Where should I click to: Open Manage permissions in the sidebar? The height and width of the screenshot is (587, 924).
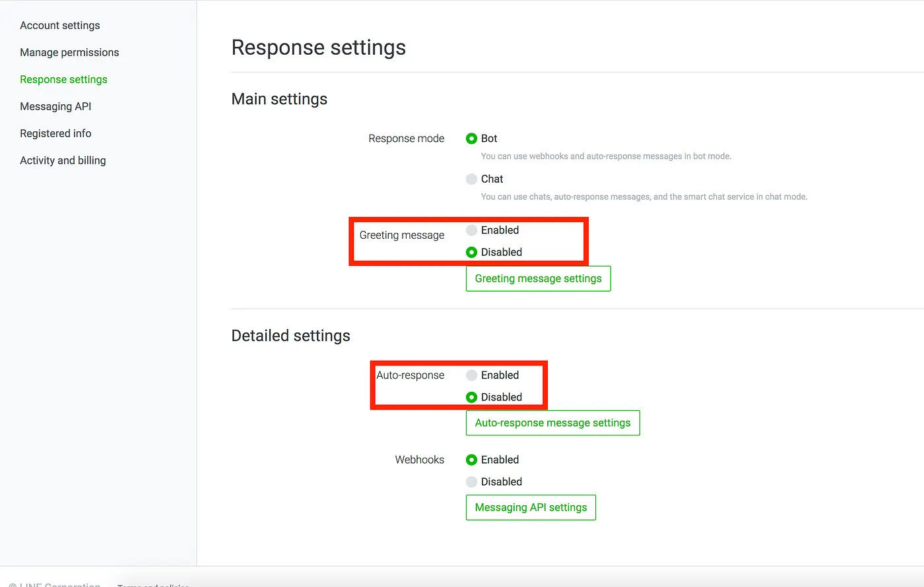[x=69, y=52]
